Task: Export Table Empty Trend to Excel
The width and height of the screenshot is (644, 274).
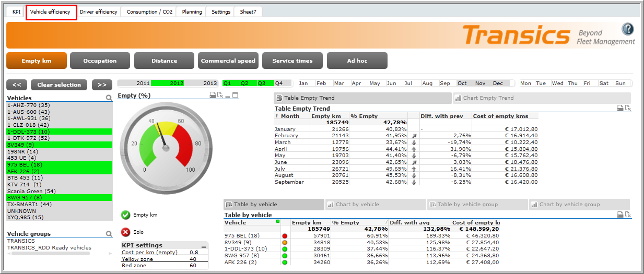Action: (x=628, y=108)
